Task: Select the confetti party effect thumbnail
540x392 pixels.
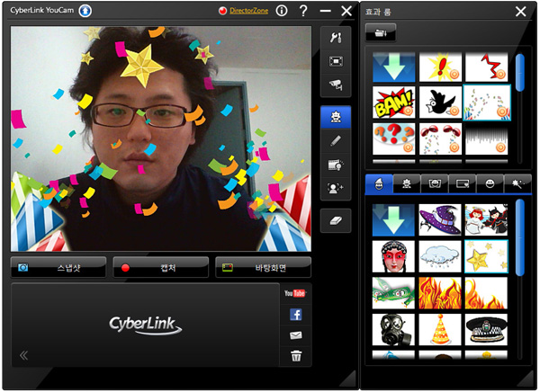Action: (x=487, y=102)
